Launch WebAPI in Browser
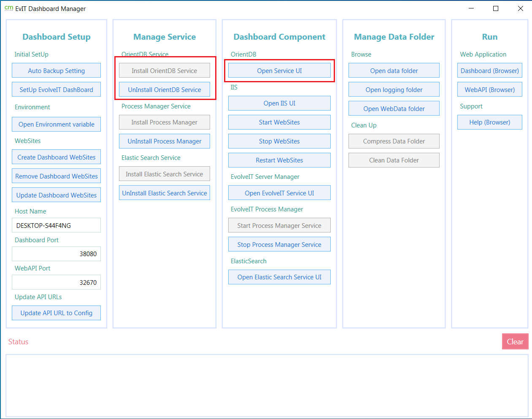 click(490, 89)
